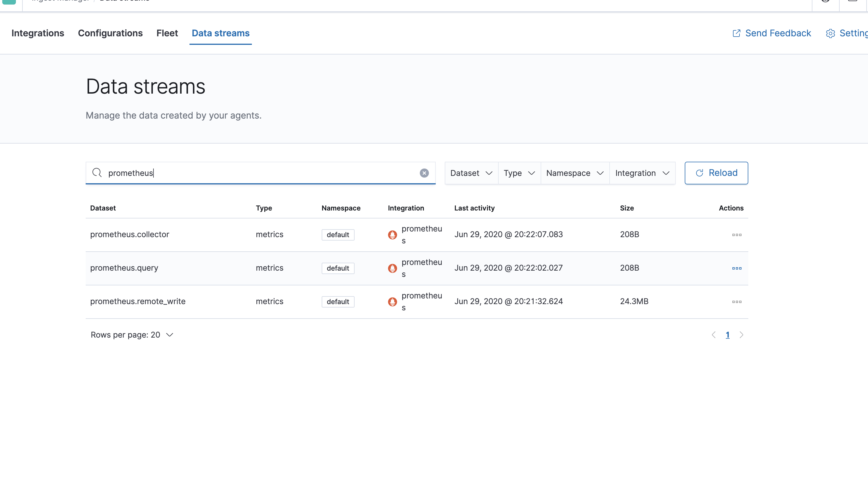
Task: Expand the Integration filter dropdown
Action: pyautogui.click(x=642, y=173)
